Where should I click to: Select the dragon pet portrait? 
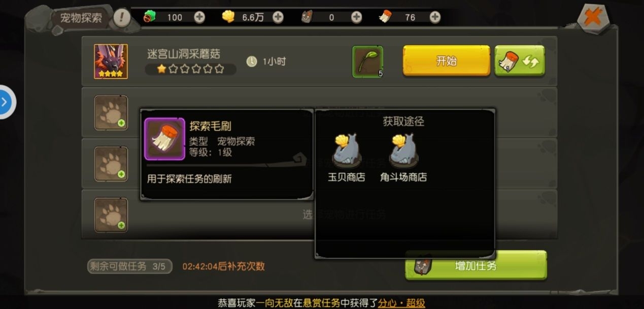(x=111, y=61)
